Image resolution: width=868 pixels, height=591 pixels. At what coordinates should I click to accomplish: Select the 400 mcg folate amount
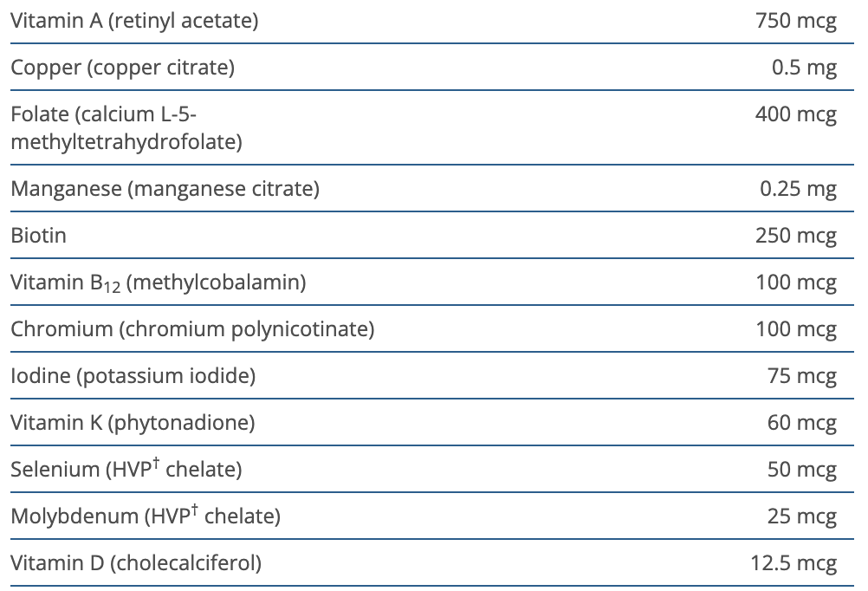(x=796, y=114)
